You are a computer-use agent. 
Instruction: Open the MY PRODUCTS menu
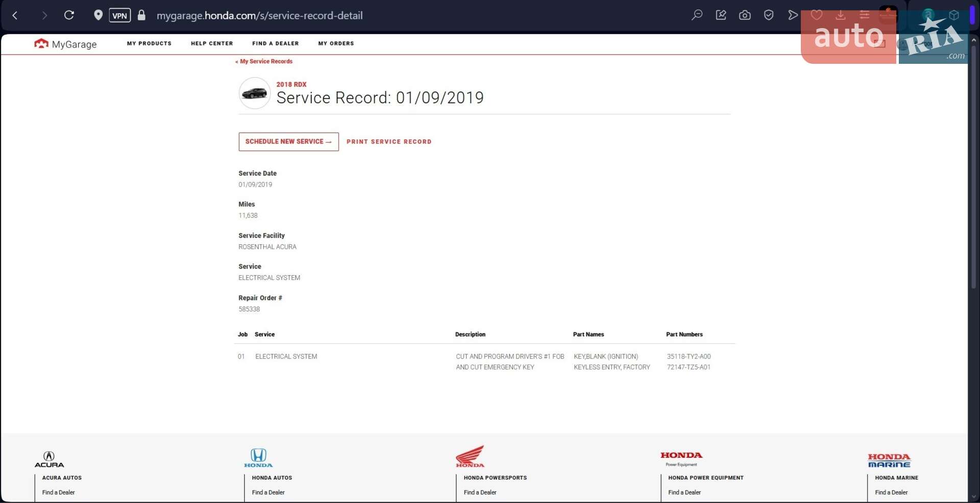click(149, 43)
